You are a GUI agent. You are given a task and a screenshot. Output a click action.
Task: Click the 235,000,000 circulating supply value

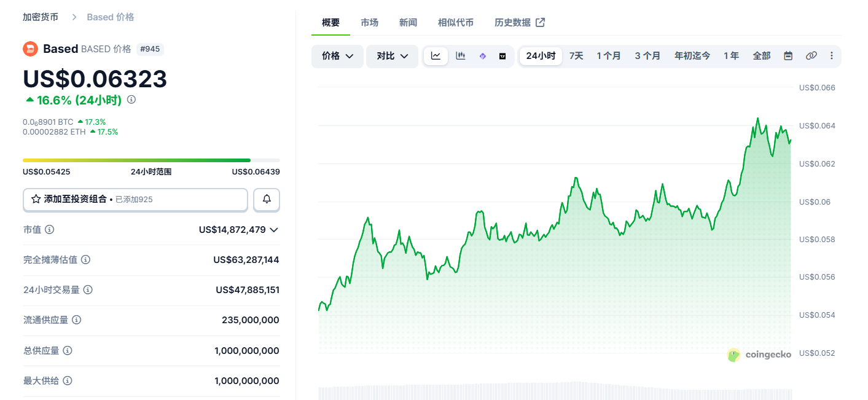point(251,320)
